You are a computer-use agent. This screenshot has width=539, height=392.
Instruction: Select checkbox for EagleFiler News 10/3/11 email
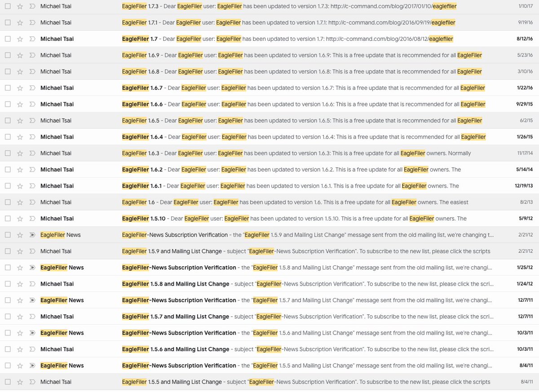coord(8,333)
